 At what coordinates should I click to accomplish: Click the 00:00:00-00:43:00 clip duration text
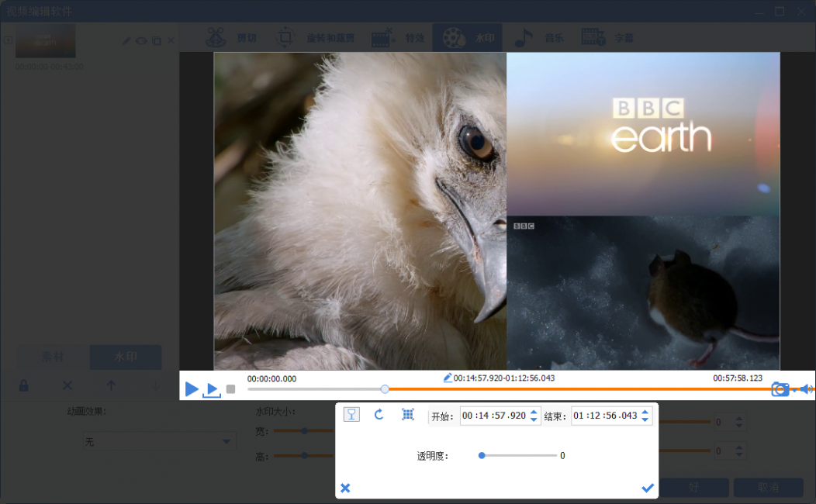point(50,67)
